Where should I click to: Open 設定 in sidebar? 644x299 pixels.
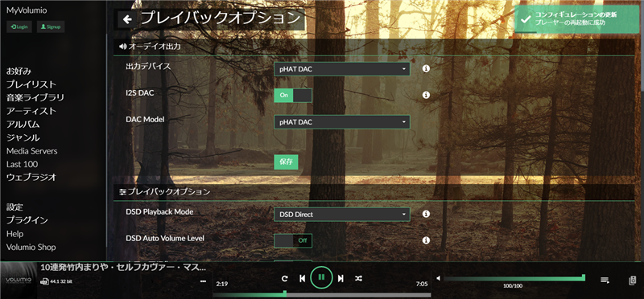point(14,207)
